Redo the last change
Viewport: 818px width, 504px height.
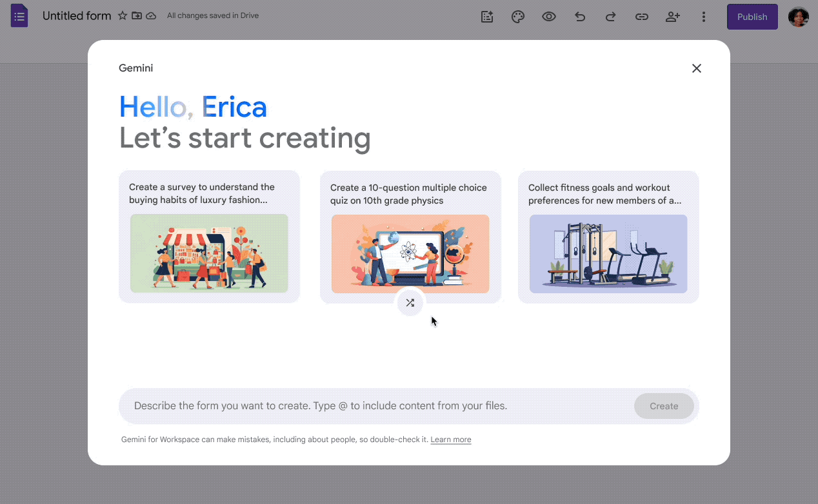coord(611,16)
